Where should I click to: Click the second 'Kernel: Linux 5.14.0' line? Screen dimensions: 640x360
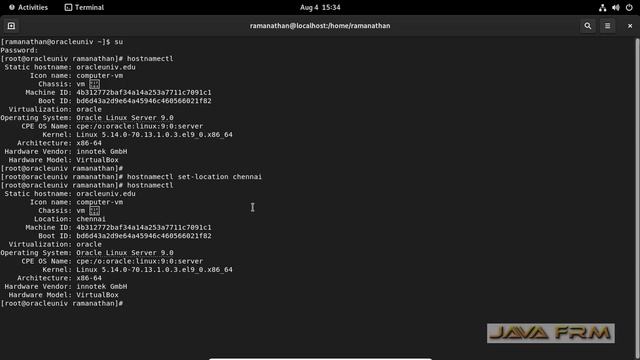137,270
